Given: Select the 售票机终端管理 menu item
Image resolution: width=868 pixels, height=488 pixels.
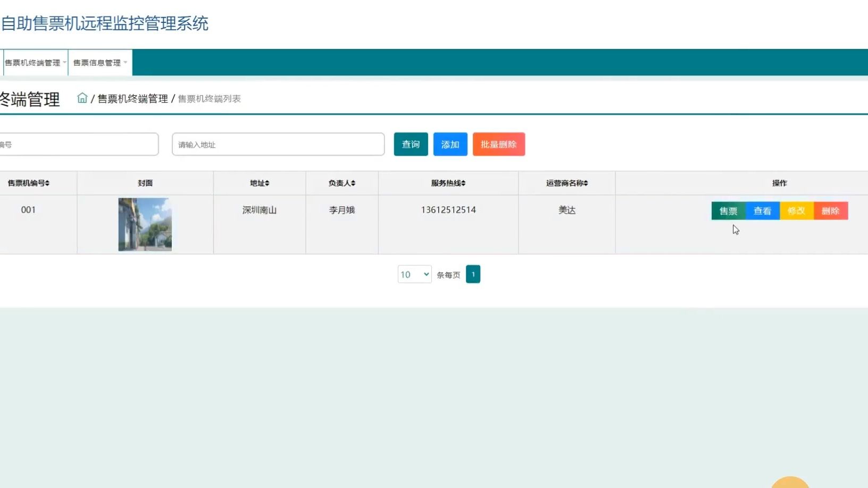Looking at the screenshot, I should 32,62.
